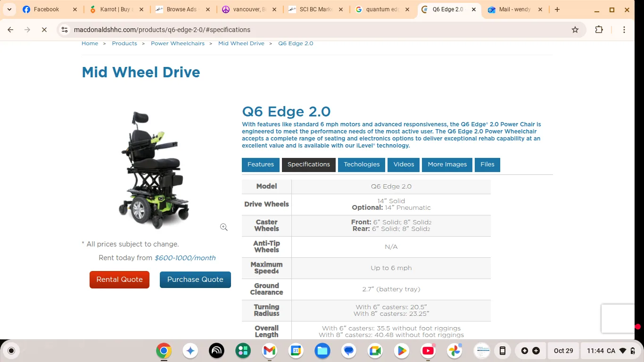
Task: Open Phone Hub from the shelf
Action: click(502, 351)
